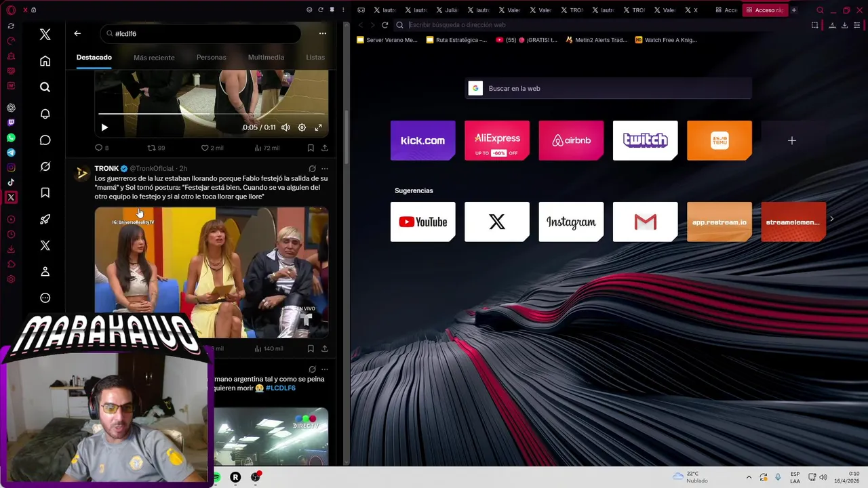Go back from X search results
The image size is (868, 488).
tap(77, 33)
